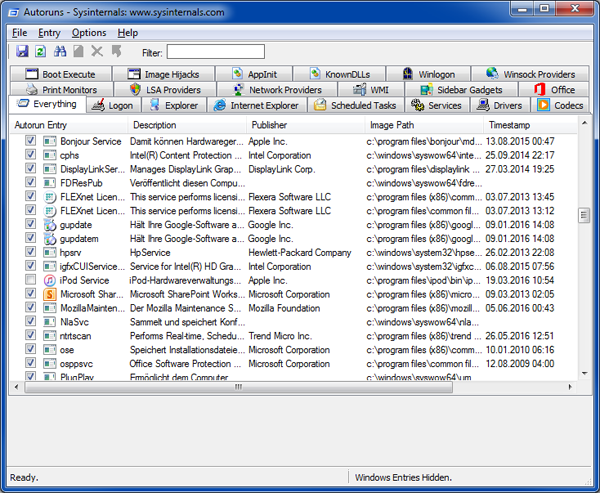The width and height of the screenshot is (600, 493).
Task: Click the vertical scrollbar down arrow
Action: [584, 373]
